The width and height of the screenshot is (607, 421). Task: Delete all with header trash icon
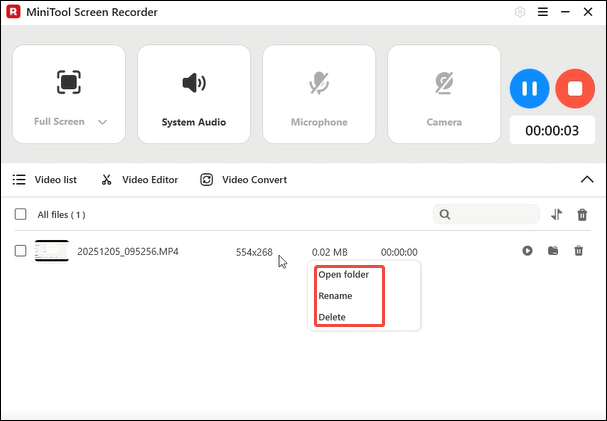(582, 214)
